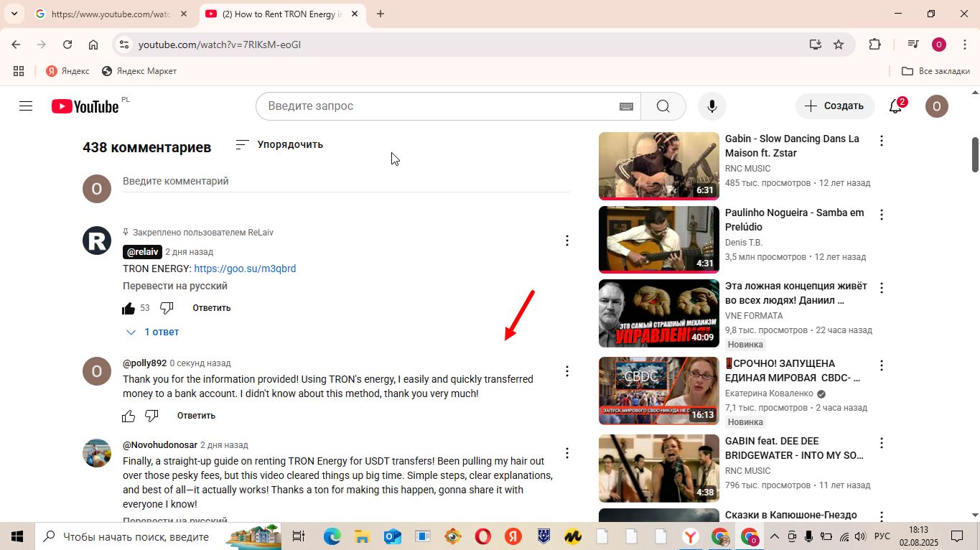
Task: Open options menu for @Novohudonosar comment
Action: pyautogui.click(x=566, y=453)
